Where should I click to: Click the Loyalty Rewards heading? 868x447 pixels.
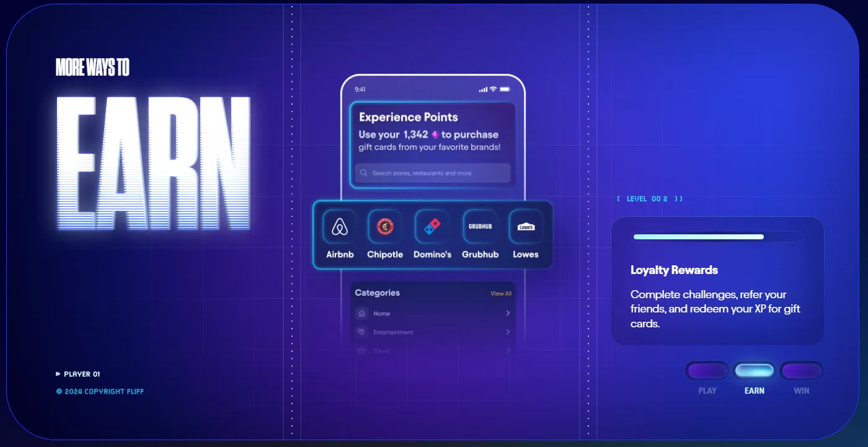(674, 270)
